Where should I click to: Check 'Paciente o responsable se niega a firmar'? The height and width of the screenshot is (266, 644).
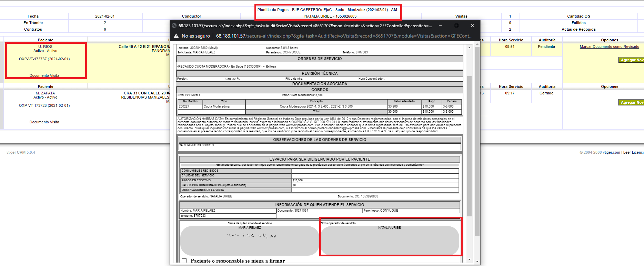click(184, 261)
